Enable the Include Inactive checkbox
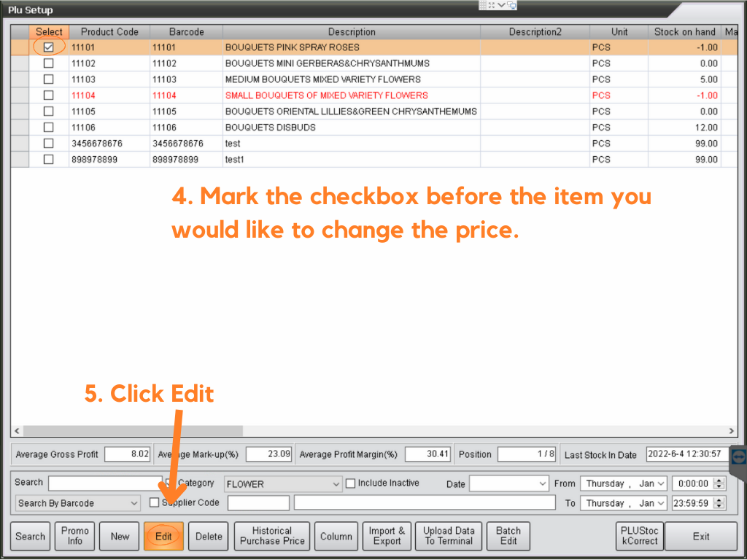747x560 pixels. pos(351,483)
